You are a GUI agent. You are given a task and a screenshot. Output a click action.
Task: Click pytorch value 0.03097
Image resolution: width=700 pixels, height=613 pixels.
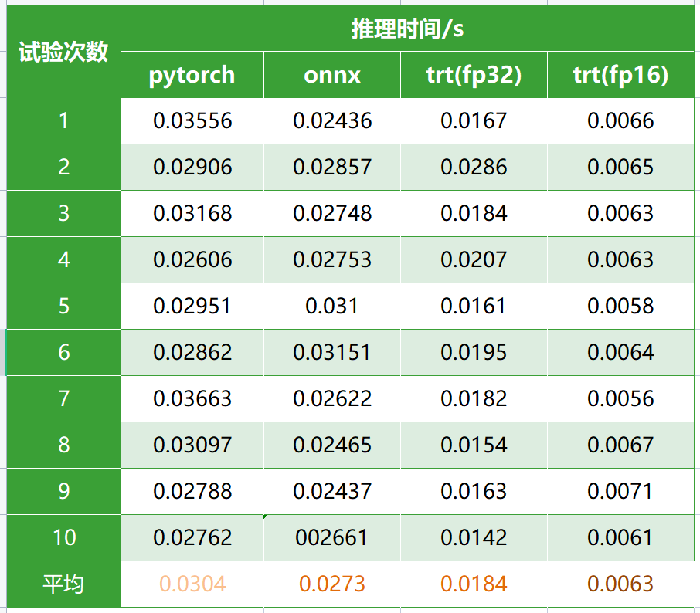tap(192, 445)
